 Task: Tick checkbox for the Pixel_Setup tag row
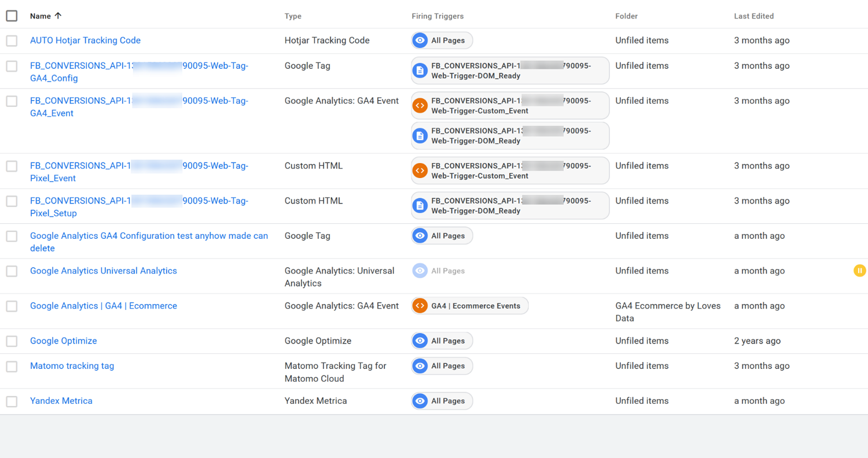(12, 201)
